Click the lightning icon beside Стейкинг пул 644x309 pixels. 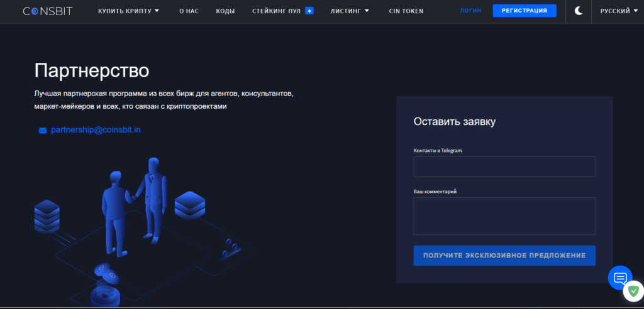click(x=309, y=11)
